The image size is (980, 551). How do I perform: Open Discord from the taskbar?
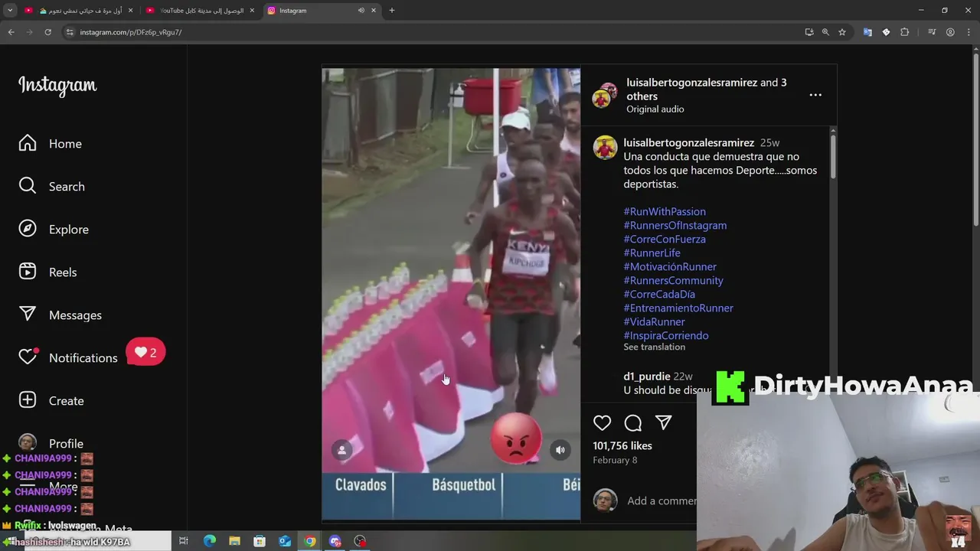point(335,541)
